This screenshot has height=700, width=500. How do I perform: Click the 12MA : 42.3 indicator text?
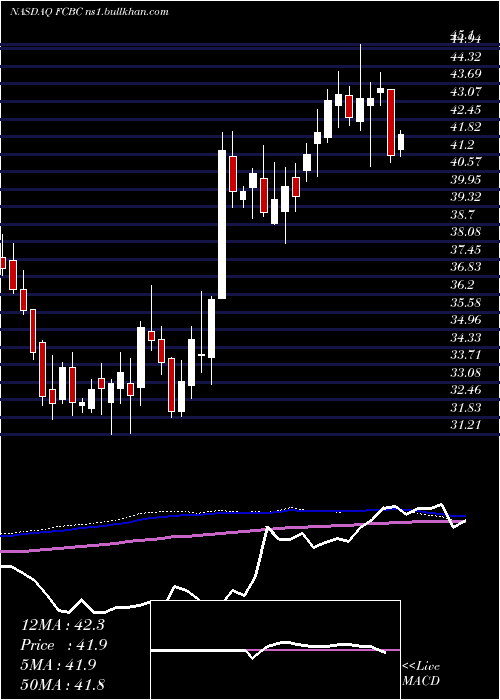coord(63,625)
